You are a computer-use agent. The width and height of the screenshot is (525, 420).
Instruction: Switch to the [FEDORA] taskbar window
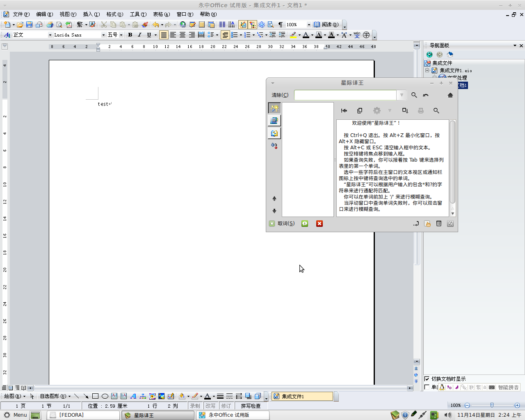pos(84,415)
